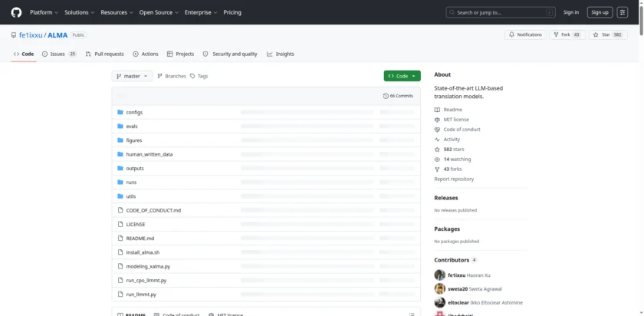644x316 pixels.
Task: Expand the green Code dropdown button
Action: [402, 76]
